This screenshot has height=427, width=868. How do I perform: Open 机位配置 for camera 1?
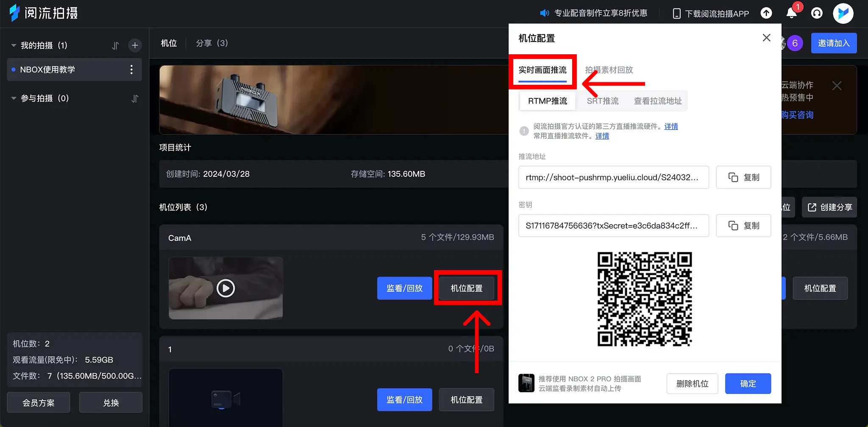point(467,400)
